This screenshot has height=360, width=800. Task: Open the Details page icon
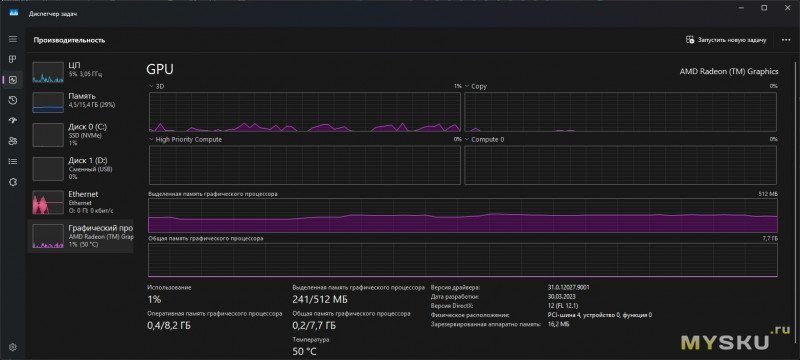13,162
